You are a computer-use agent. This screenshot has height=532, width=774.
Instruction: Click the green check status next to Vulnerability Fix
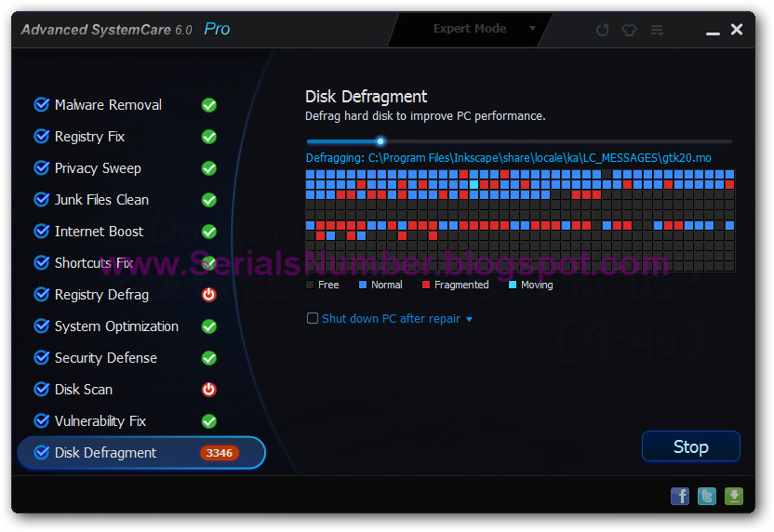point(208,421)
